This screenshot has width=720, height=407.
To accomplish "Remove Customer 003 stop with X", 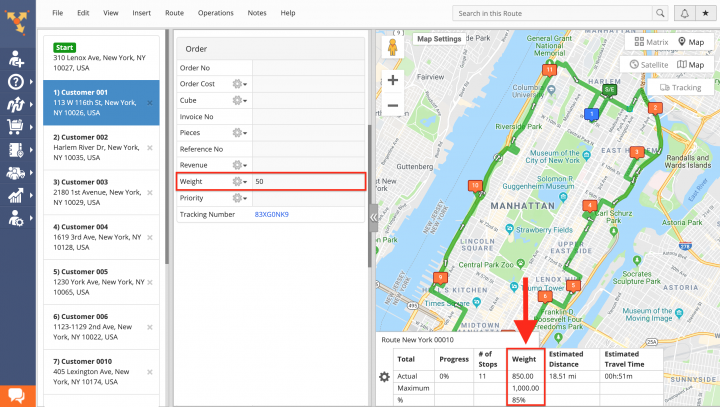I will [150, 192].
